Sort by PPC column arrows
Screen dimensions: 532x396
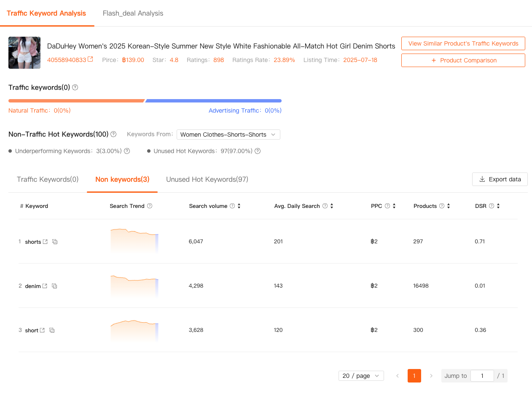[394, 206]
